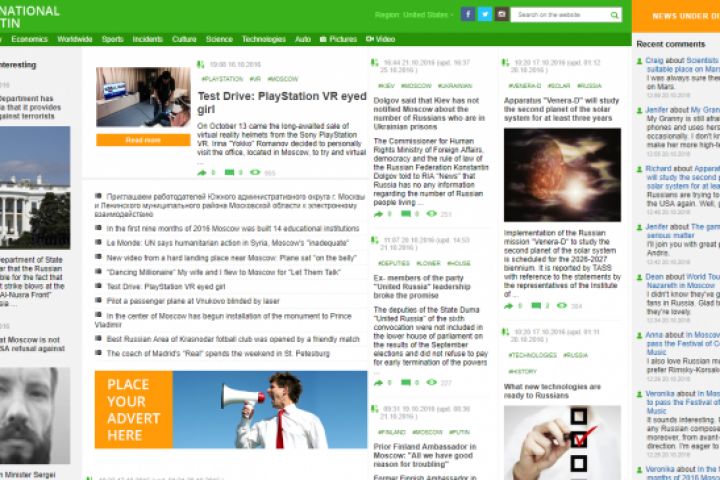
Task: Click the share arrow under Venera-D article
Action: point(509,306)
